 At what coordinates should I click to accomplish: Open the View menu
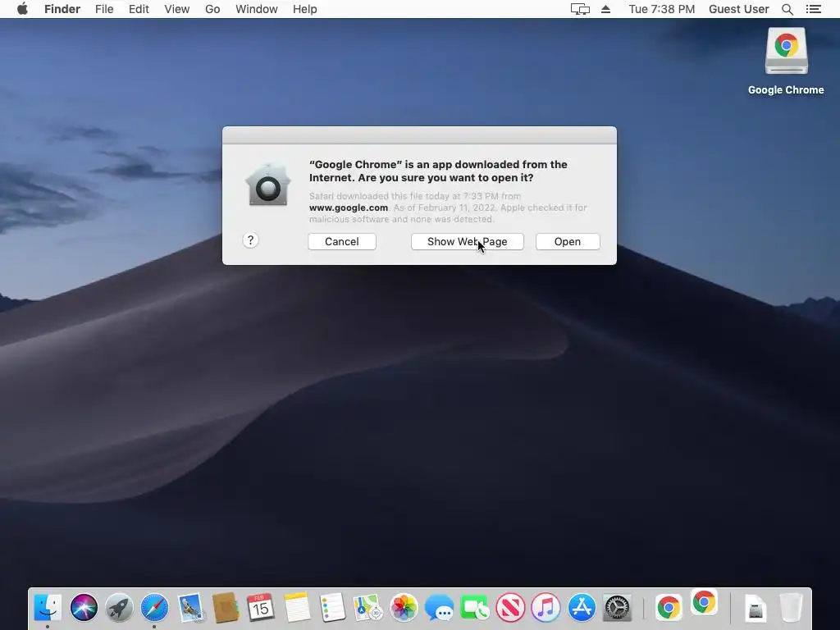click(x=177, y=9)
